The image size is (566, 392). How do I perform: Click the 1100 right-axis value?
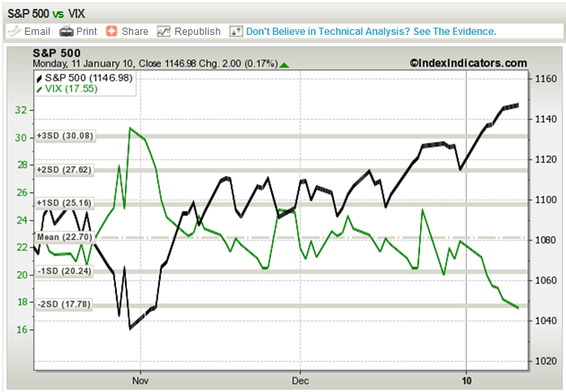(546, 200)
